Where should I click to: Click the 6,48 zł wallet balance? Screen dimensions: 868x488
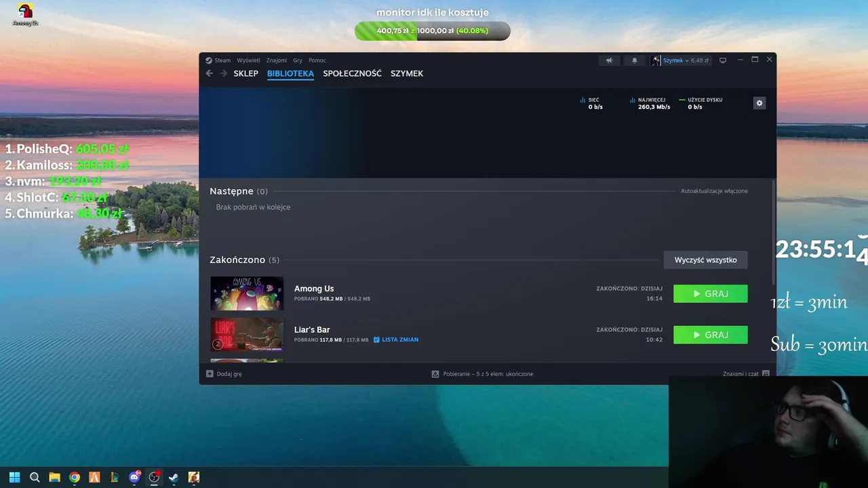coord(700,60)
